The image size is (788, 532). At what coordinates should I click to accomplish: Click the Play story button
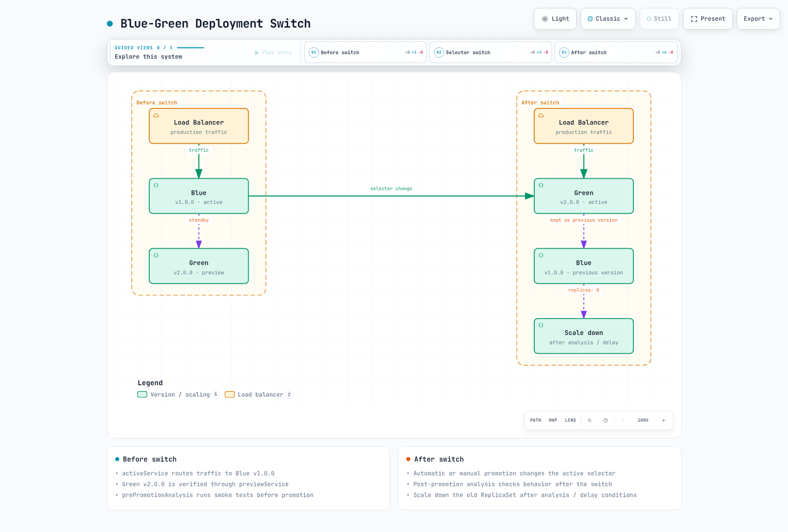(x=273, y=53)
